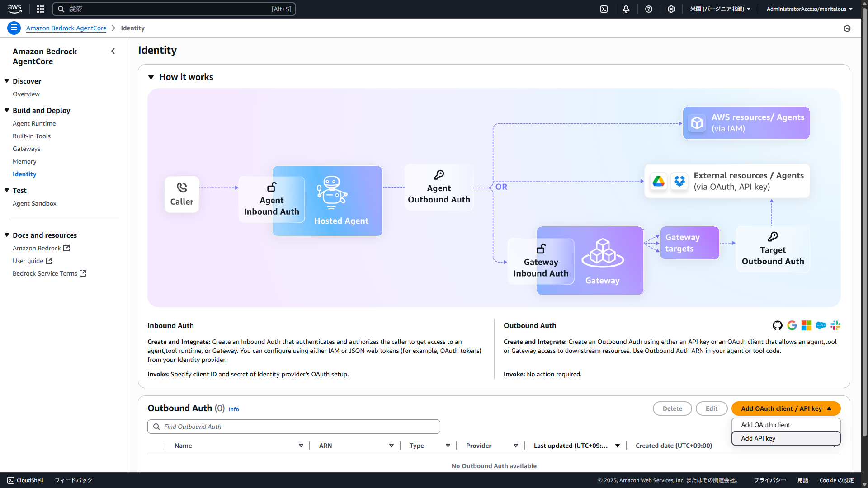Open the Amazon Bedrock AgentCore breadcrumb link
Viewport: 868px width, 488px height.
coord(66,28)
